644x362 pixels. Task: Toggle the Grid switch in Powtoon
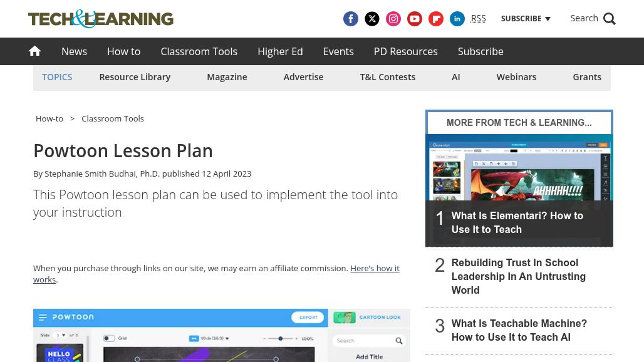pyautogui.click(x=109, y=338)
